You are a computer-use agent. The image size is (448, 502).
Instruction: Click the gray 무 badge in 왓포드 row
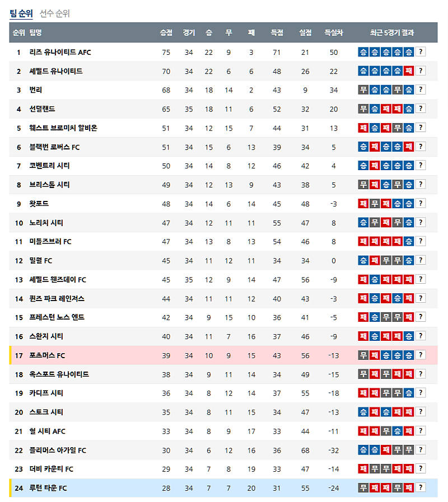click(x=375, y=204)
